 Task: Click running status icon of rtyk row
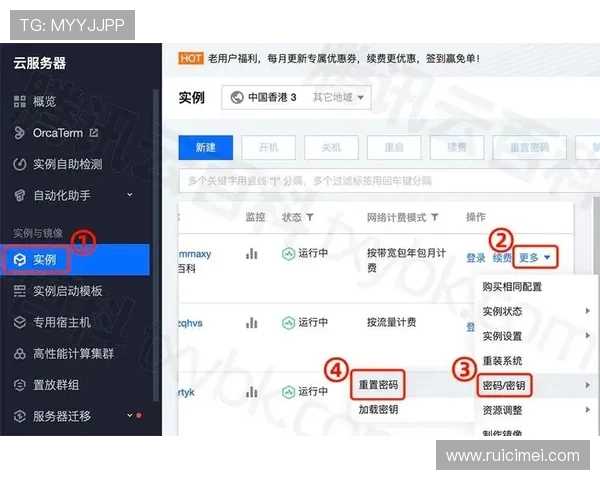(288, 392)
